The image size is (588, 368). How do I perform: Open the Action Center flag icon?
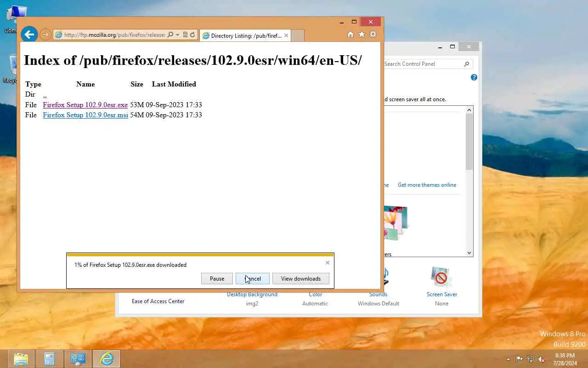click(x=519, y=359)
